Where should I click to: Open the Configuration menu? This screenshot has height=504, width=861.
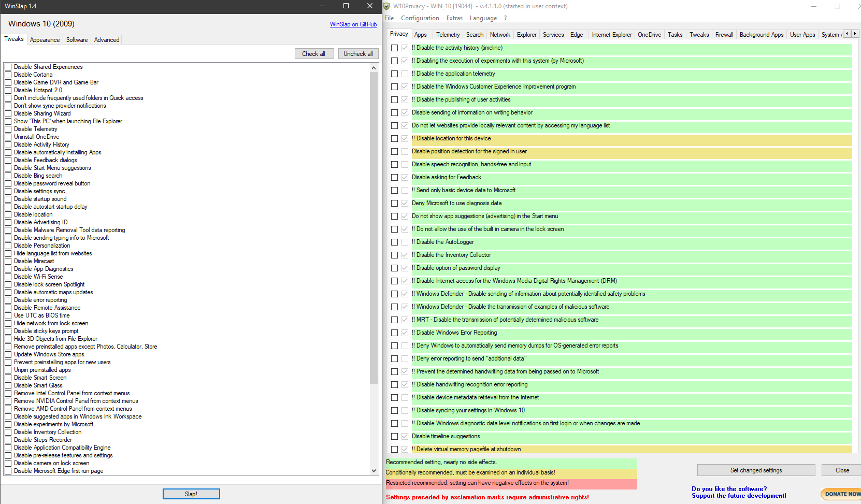(420, 18)
